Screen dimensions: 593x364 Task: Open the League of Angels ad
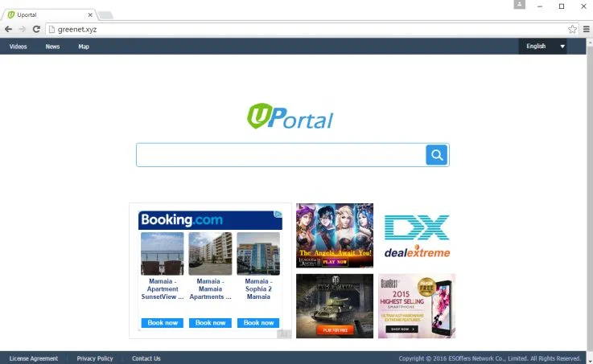click(x=335, y=235)
